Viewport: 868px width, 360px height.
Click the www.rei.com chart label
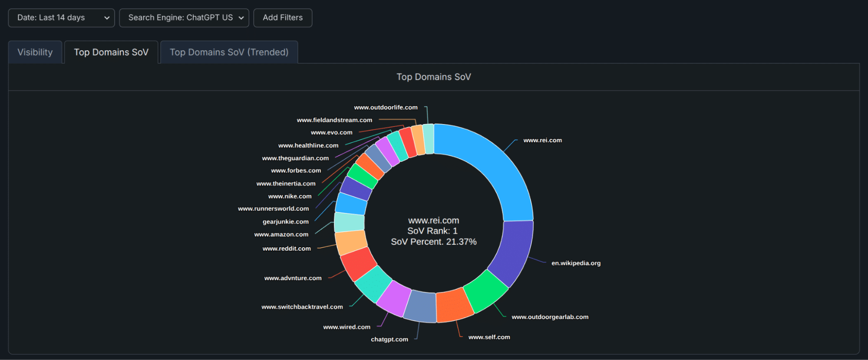[542, 140]
